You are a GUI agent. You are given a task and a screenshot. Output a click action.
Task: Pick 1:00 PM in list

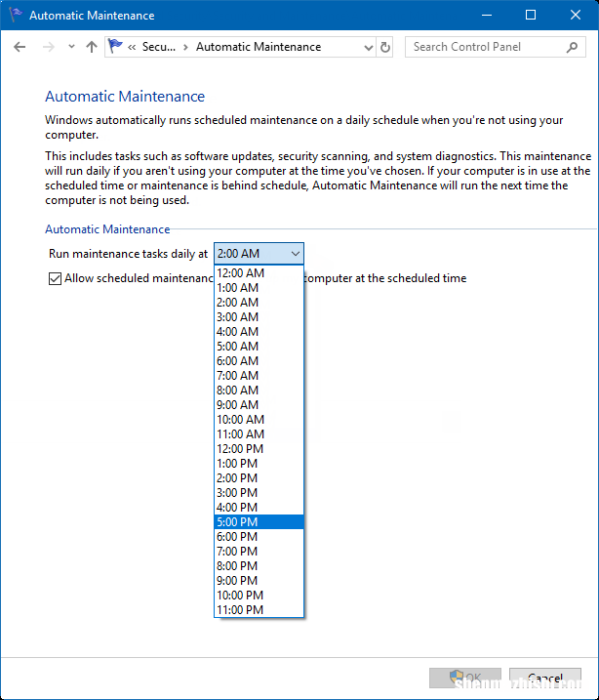coord(259,464)
